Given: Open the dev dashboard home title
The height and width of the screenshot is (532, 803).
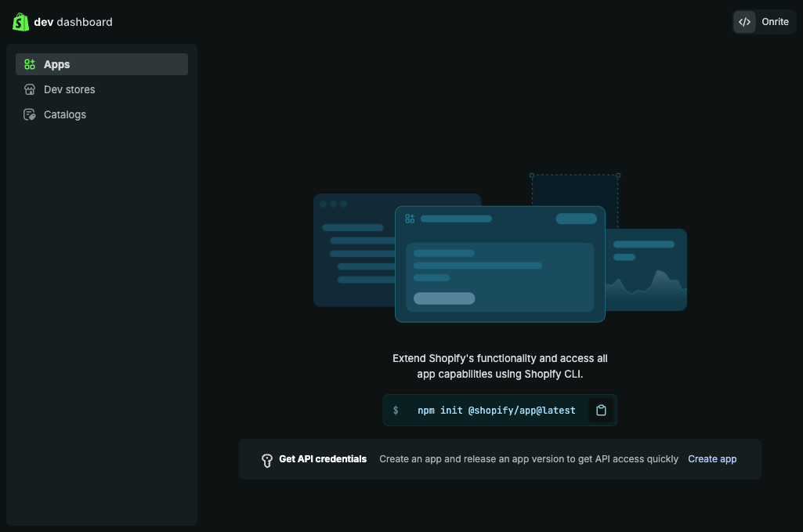Looking at the screenshot, I should coord(73,22).
